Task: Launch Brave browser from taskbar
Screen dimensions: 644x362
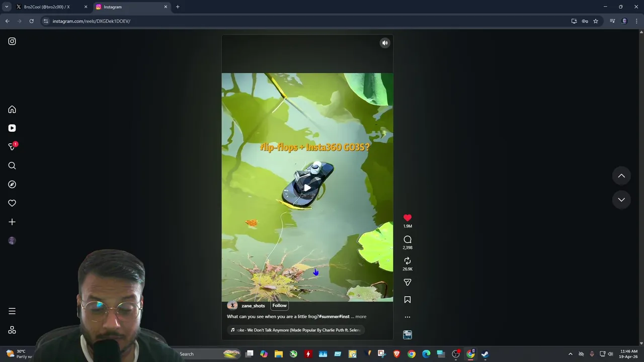Action: [x=396, y=354]
